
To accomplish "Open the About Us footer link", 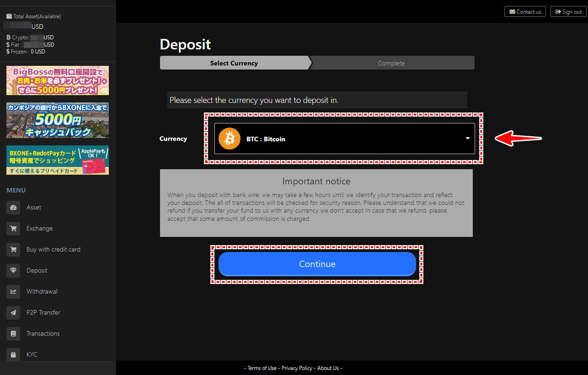I will click(328, 368).
